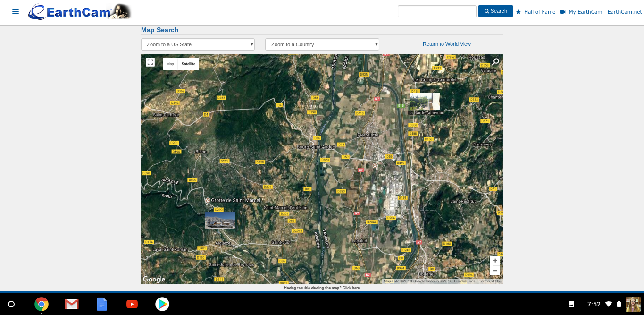
Task: Visit EarthCam.net via the header link
Action: point(624,11)
